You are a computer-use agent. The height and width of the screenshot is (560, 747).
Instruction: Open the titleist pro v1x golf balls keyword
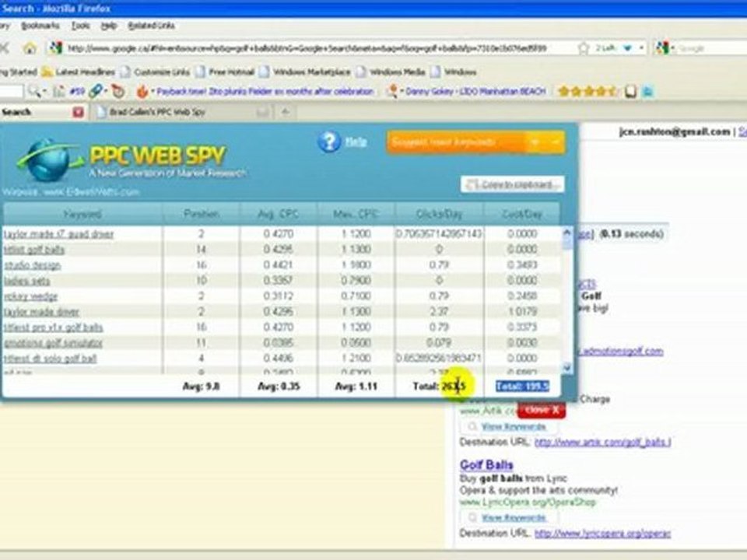(54, 327)
